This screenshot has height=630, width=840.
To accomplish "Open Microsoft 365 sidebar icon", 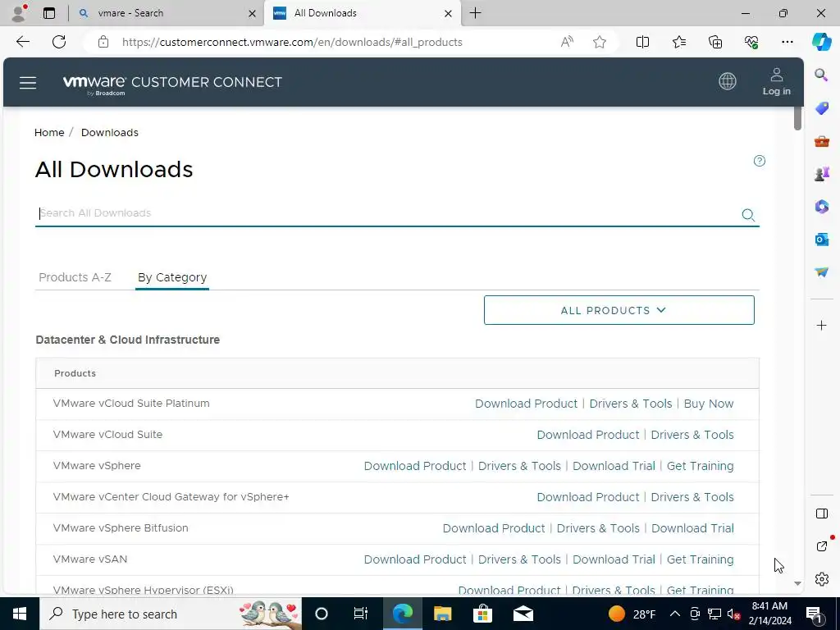I will point(821,206).
